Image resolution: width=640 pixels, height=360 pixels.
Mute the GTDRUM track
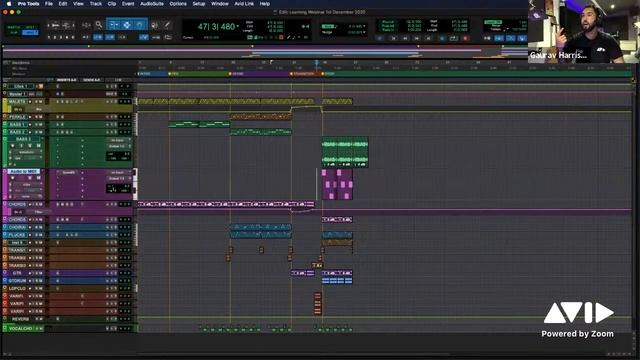(41, 280)
